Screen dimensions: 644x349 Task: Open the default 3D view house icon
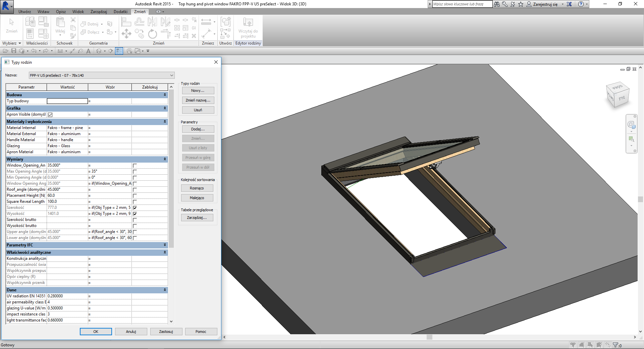99,51
